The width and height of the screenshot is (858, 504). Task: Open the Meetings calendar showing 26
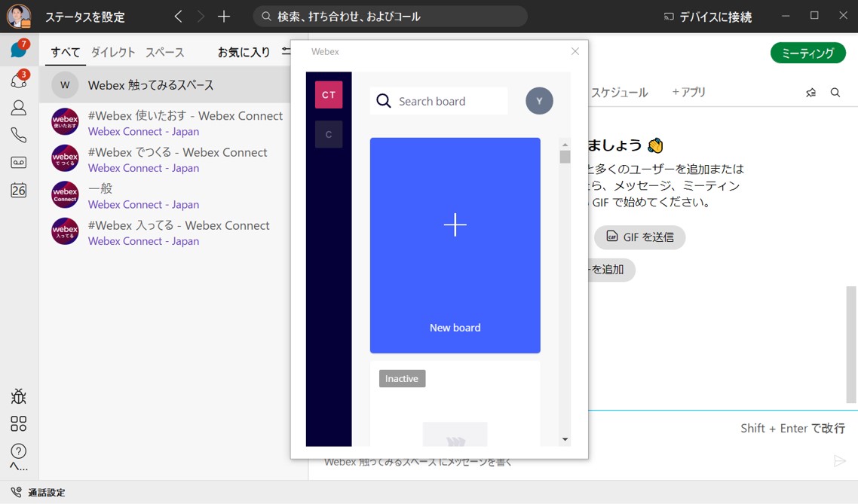(18, 191)
